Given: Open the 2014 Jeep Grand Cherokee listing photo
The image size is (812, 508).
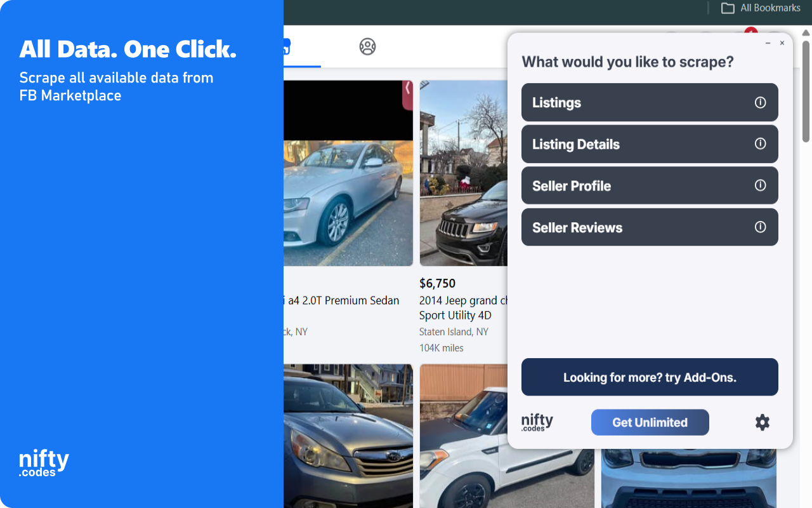Looking at the screenshot, I should tap(464, 173).
